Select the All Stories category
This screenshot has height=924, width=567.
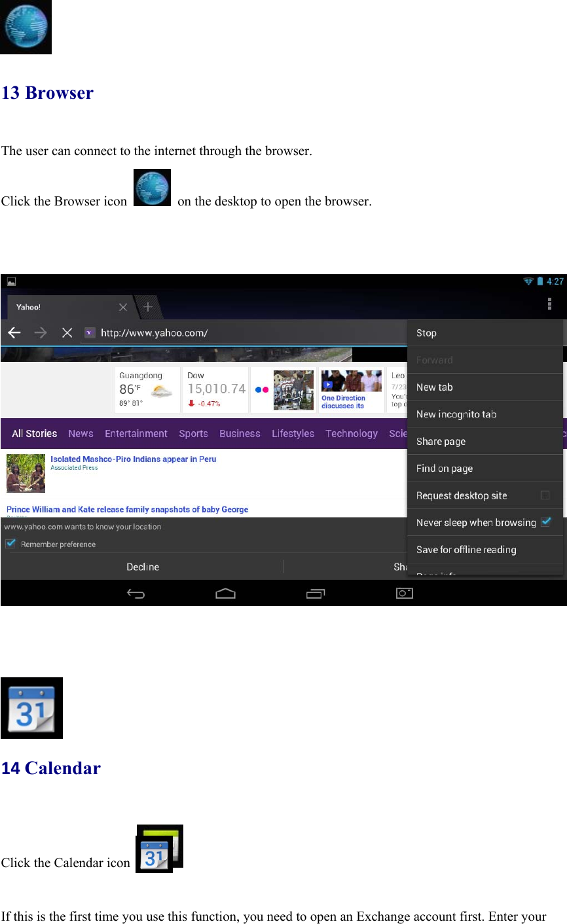point(35,433)
